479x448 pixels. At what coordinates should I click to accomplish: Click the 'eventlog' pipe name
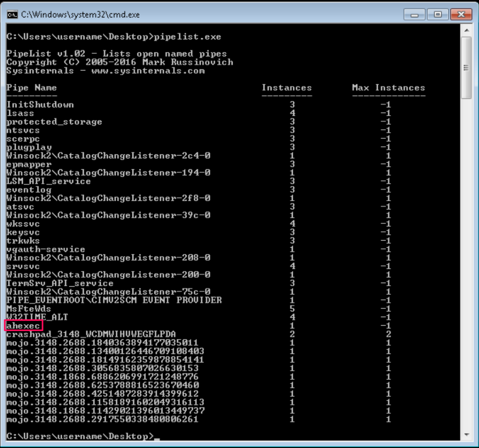(x=29, y=190)
